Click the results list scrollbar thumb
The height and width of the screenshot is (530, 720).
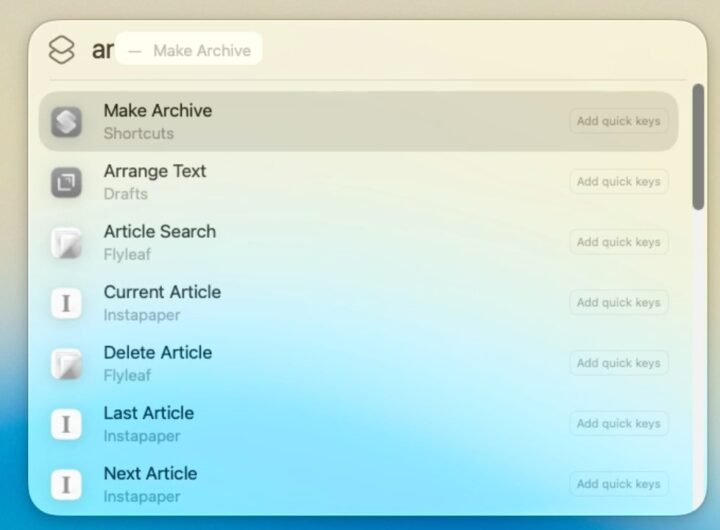[x=698, y=147]
